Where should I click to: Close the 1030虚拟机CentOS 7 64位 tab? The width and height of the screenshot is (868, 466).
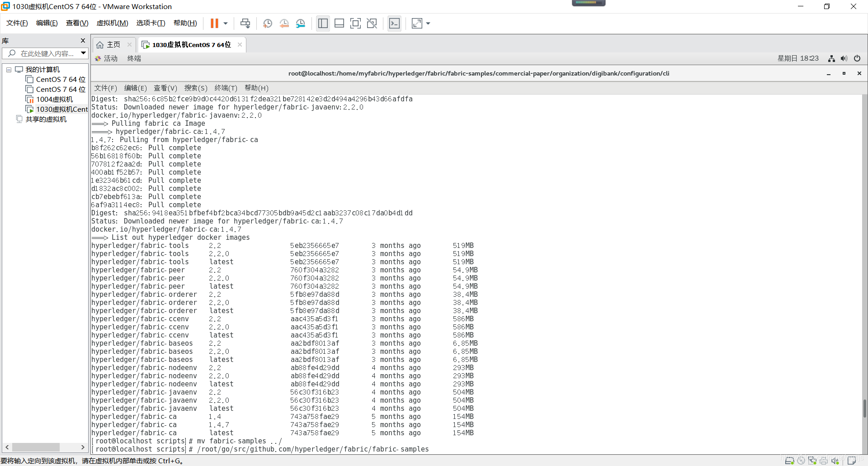coord(240,44)
